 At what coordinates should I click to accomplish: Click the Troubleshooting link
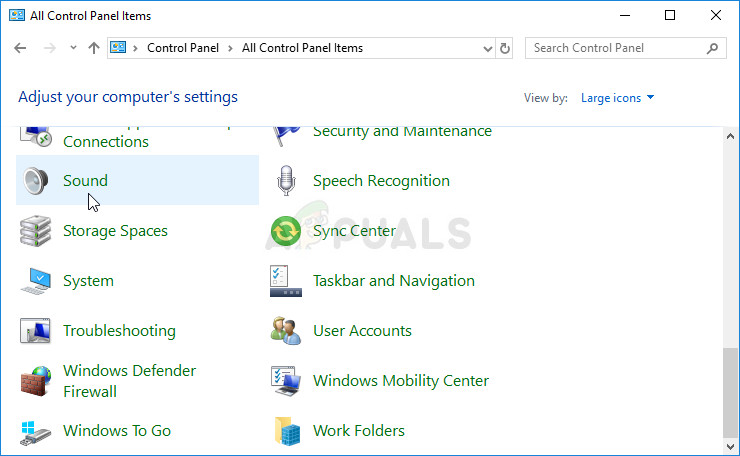pos(119,331)
